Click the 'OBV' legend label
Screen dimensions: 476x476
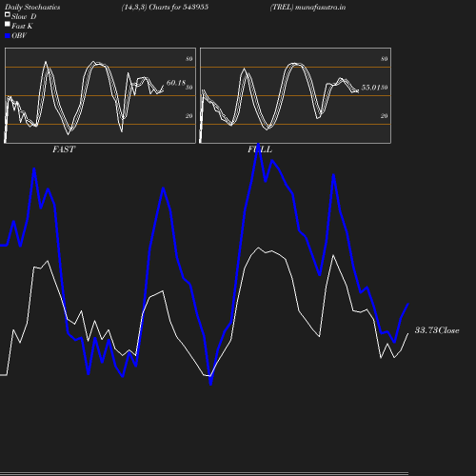[19, 36]
